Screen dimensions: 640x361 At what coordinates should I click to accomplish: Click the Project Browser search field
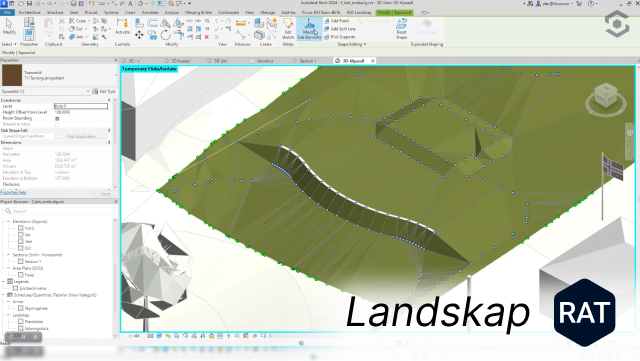click(x=60, y=211)
